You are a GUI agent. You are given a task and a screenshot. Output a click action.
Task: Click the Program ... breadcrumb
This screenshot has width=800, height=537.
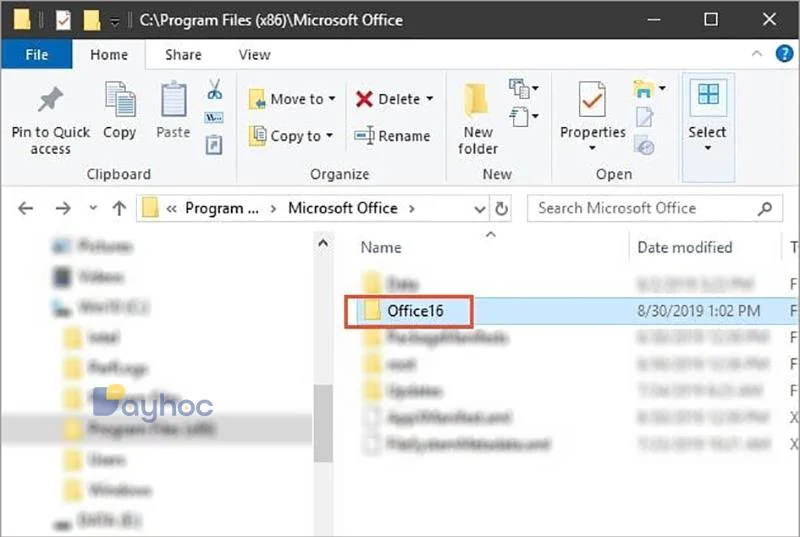[x=222, y=208]
